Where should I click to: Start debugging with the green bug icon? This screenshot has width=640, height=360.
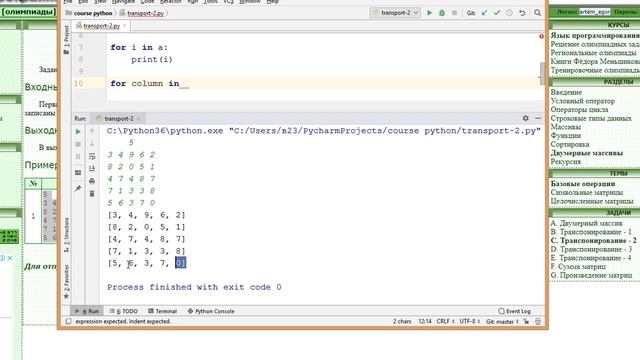click(x=442, y=13)
